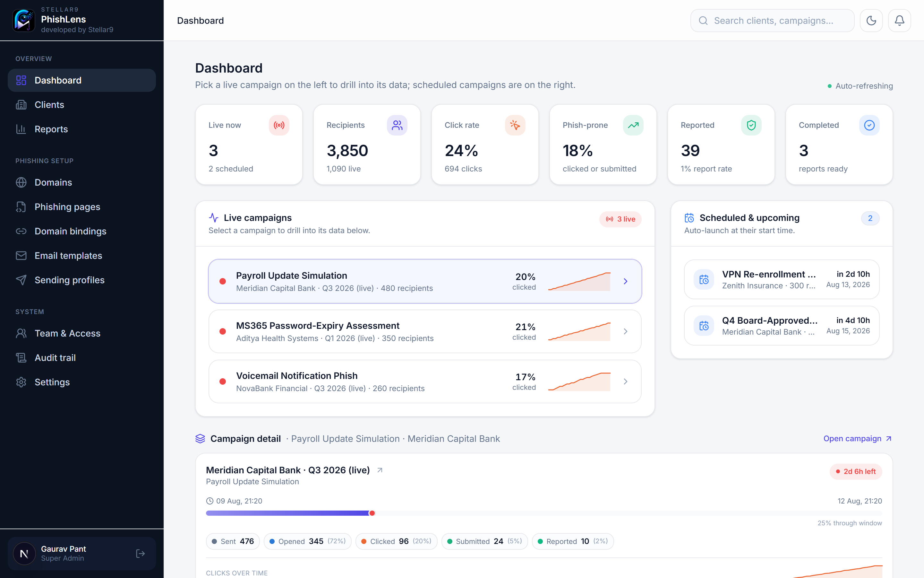Expand Voicemail Notification Phish chevron

(625, 381)
